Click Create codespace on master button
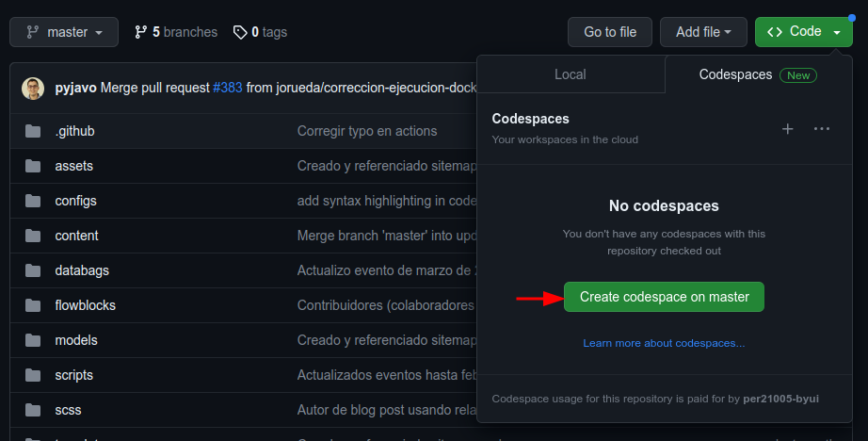This screenshot has width=868, height=441. click(x=664, y=297)
